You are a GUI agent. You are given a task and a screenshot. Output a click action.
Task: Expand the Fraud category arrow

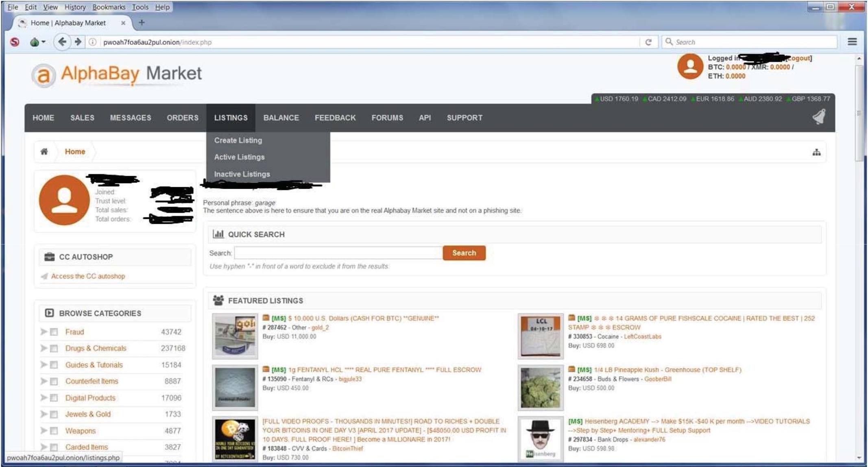click(x=44, y=332)
